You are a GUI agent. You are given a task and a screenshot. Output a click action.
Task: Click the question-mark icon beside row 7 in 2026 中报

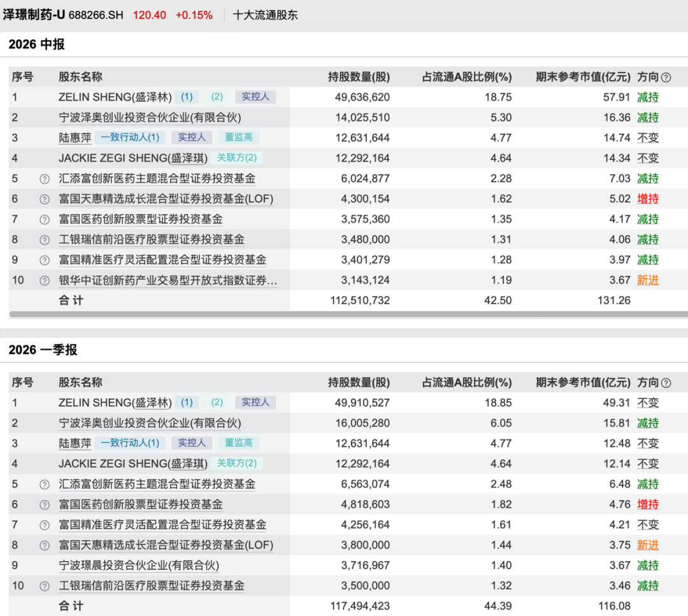(x=45, y=219)
